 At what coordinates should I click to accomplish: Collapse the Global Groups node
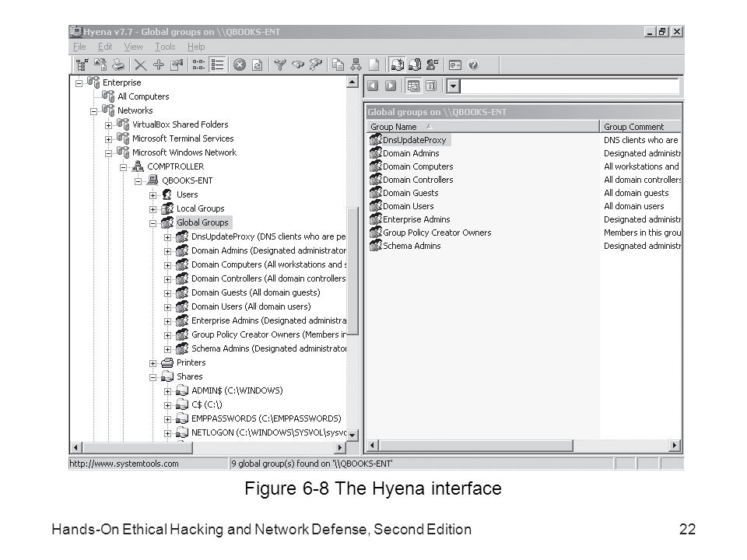pos(153,223)
